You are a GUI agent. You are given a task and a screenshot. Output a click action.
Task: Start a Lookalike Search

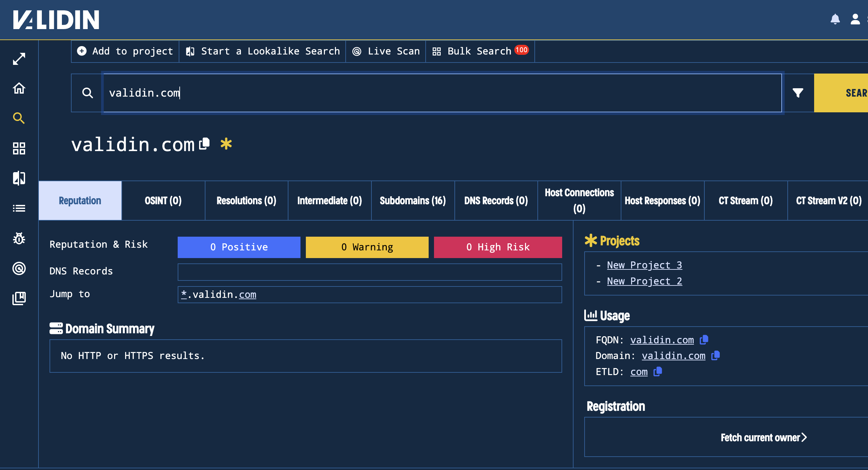click(x=262, y=51)
